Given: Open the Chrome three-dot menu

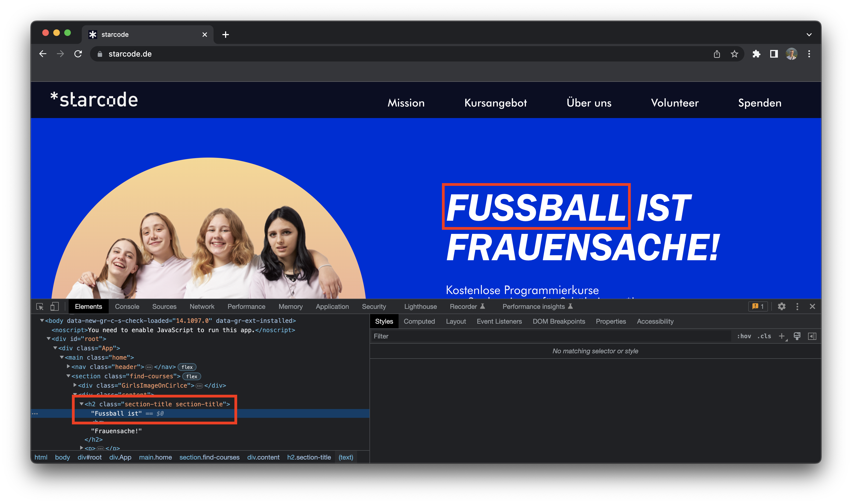Looking at the screenshot, I should (809, 54).
